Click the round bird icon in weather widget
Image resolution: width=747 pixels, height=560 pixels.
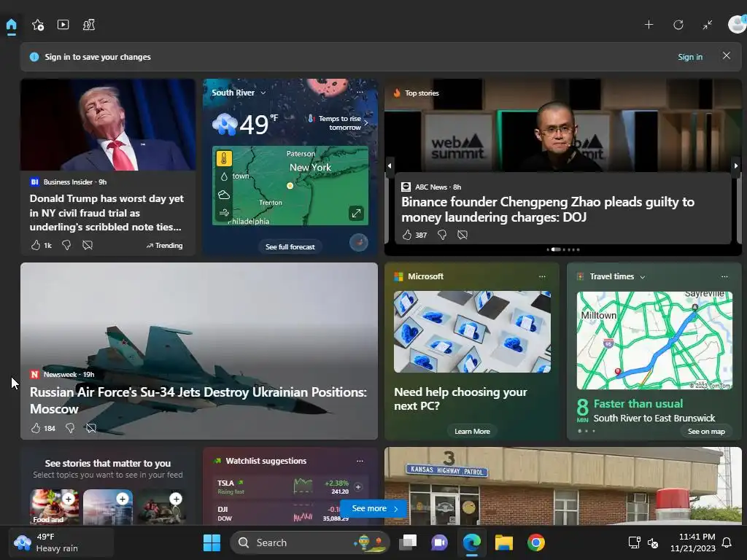(359, 242)
